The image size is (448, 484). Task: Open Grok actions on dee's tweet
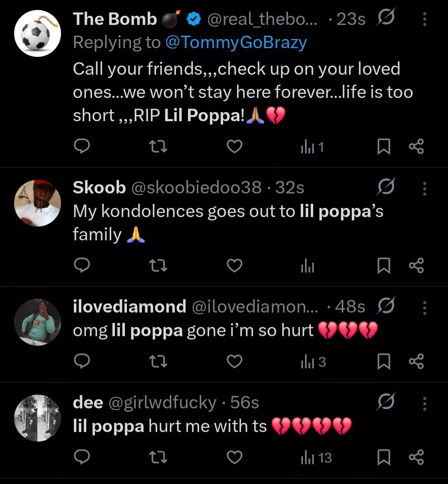click(386, 401)
